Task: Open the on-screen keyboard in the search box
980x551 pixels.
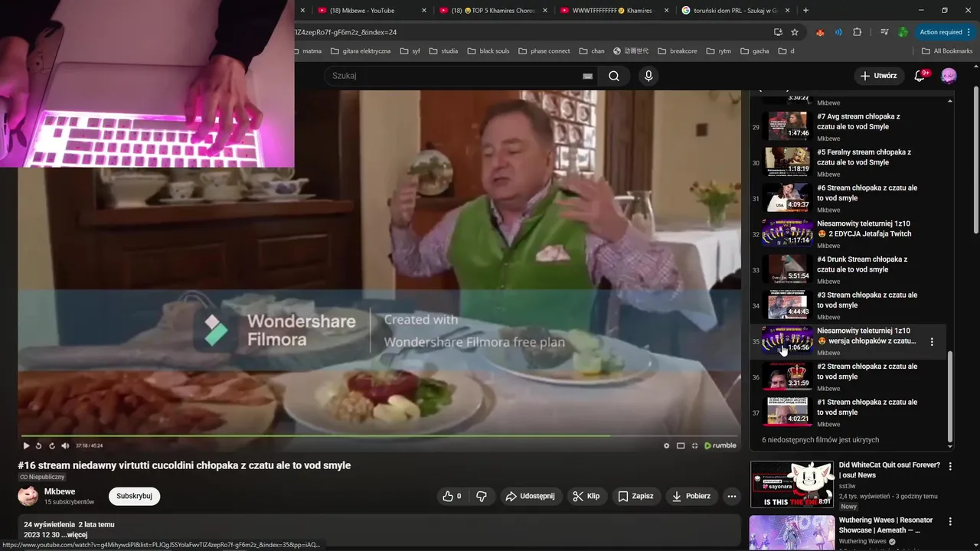Action: point(587,76)
